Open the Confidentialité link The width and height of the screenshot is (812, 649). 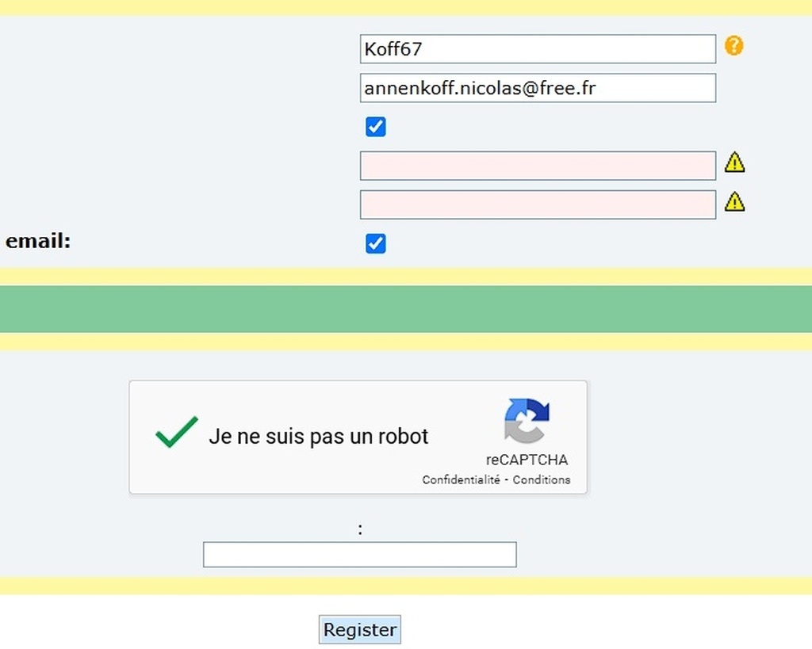click(461, 479)
